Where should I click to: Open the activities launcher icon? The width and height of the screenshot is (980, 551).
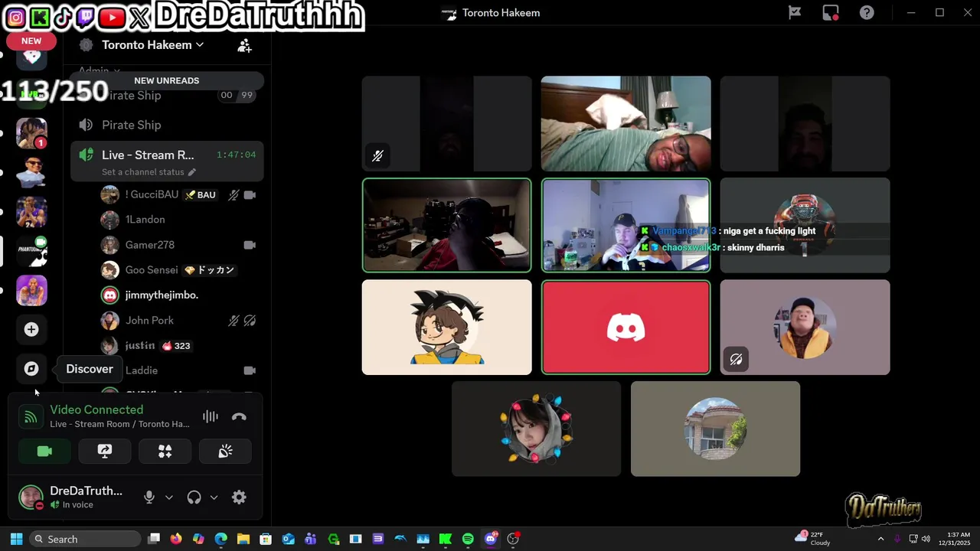(x=165, y=452)
